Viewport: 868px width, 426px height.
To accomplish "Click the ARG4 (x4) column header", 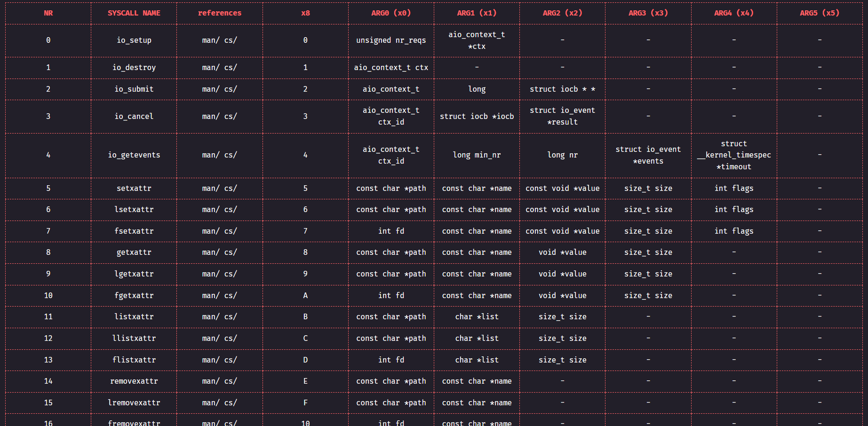I will point(734,13).
